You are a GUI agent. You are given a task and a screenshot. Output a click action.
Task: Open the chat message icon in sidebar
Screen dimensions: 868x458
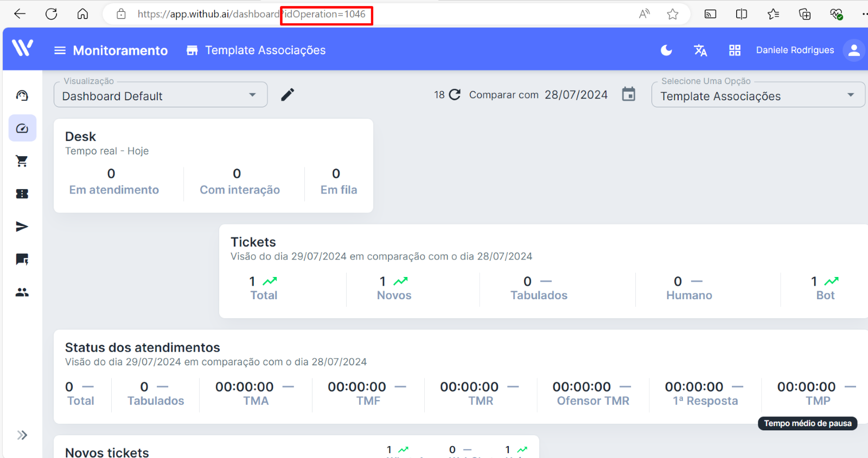22,260
